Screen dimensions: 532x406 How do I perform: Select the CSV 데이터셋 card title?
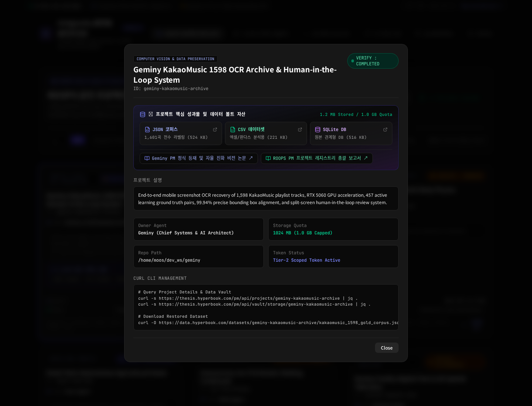pos(251,130)
